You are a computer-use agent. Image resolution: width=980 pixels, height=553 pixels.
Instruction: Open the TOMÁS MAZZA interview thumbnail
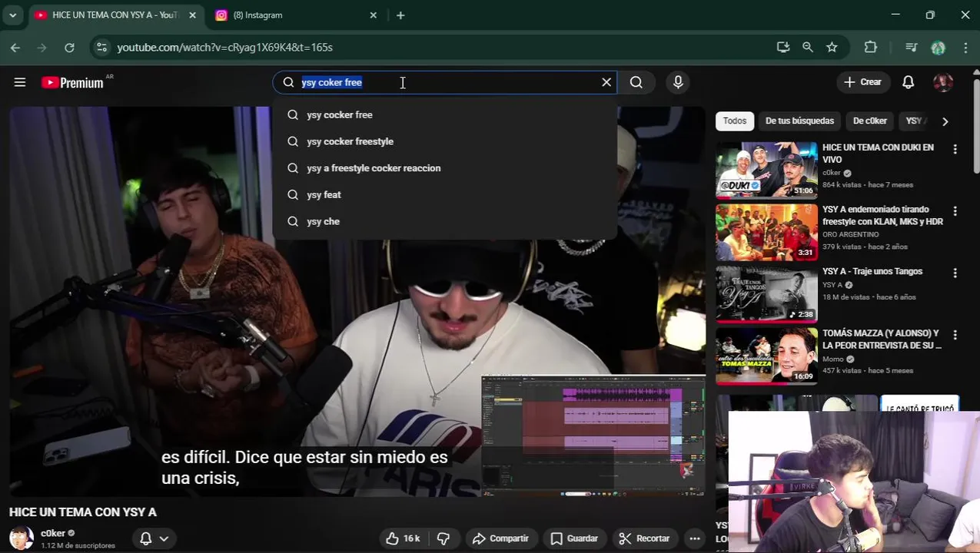point(766,356)
